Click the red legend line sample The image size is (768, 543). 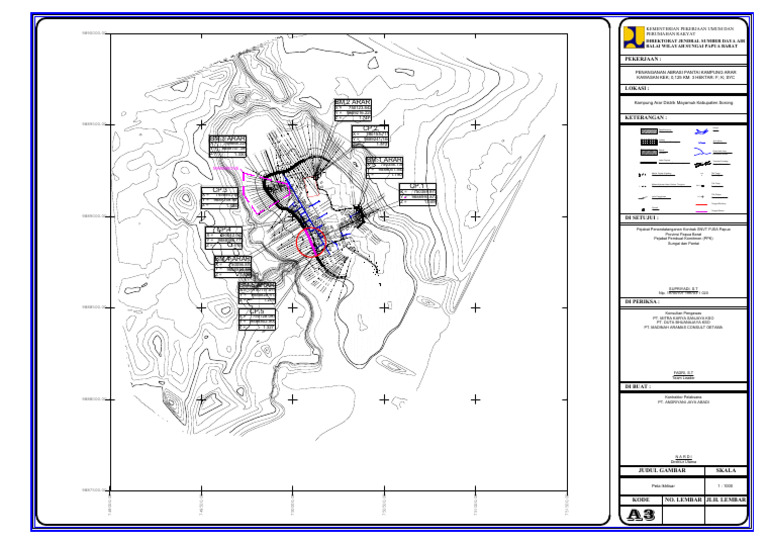pos(702,204)
